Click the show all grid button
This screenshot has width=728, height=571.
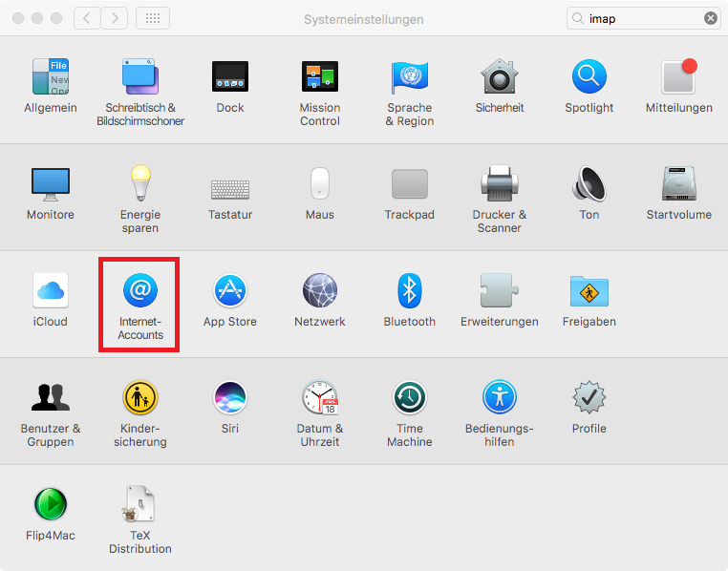tap(154, 18)
